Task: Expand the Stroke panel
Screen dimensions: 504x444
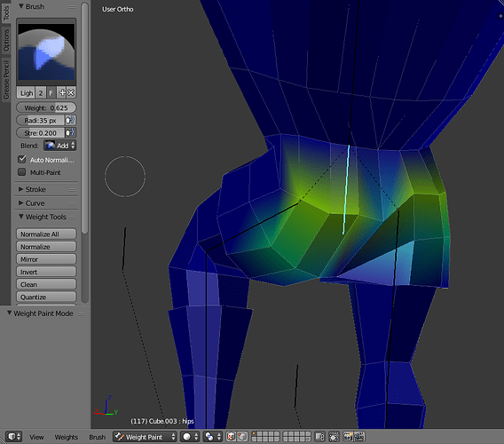Action: [x=21, y=189]
